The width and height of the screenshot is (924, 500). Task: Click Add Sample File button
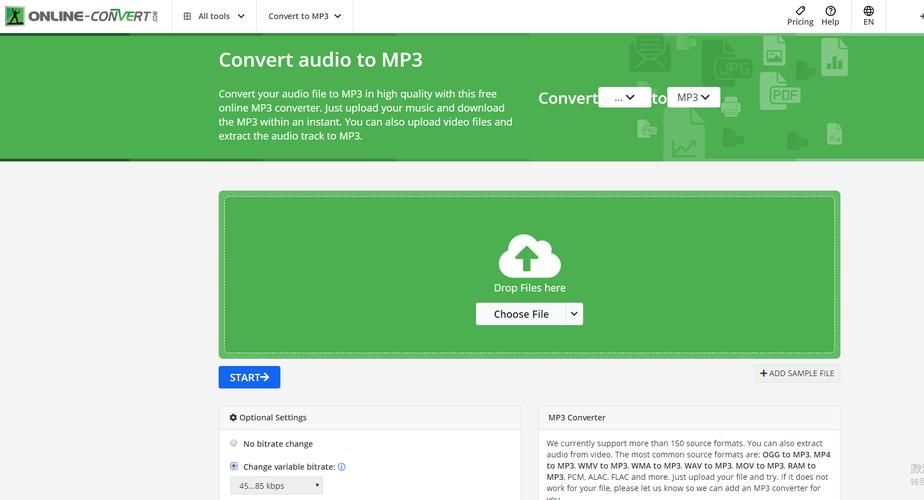(x=797, y=374)
